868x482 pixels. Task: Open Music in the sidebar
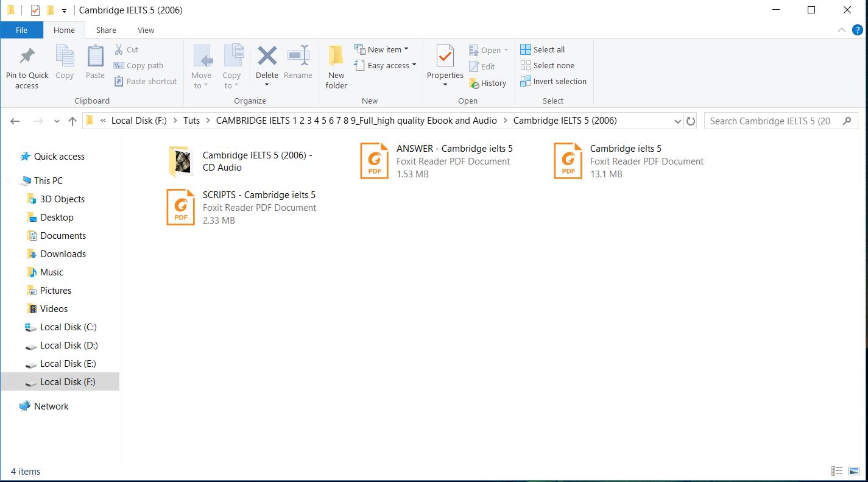coord(52,272)
